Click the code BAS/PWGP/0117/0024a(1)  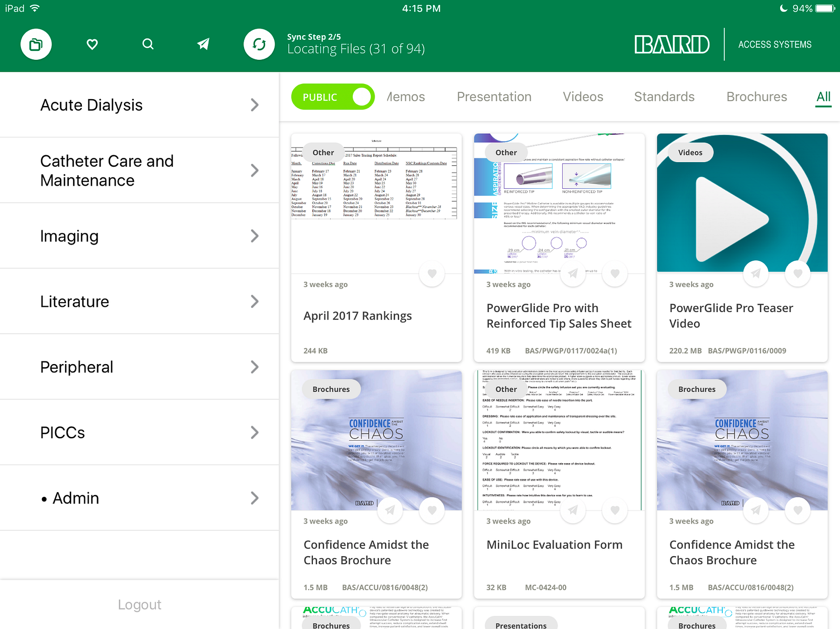(x=571, y=351)
